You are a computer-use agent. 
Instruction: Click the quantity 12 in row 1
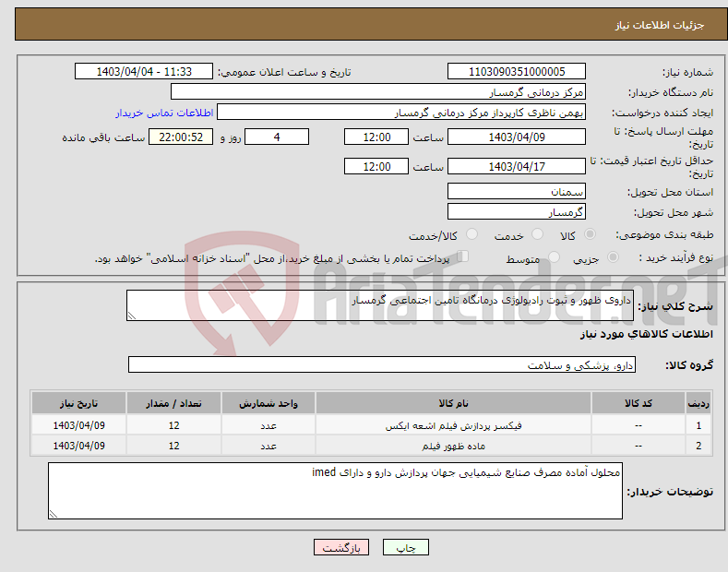tap(173, 425)
